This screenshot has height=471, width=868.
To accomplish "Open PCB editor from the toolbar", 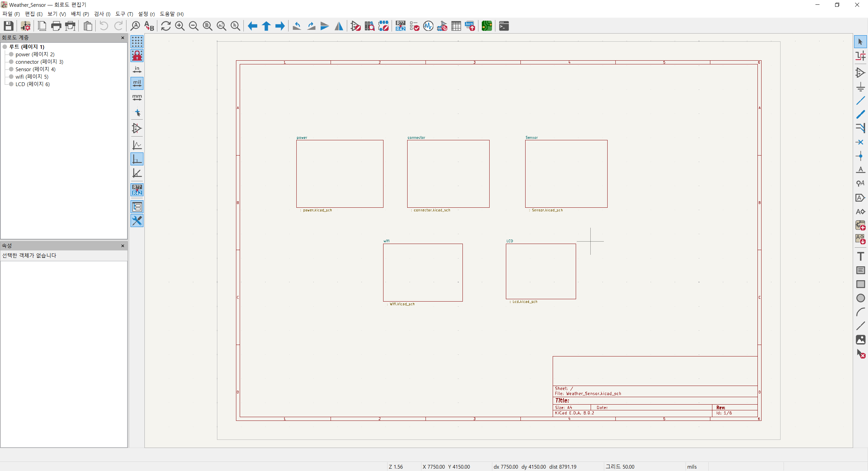I will tap(487, 26).
